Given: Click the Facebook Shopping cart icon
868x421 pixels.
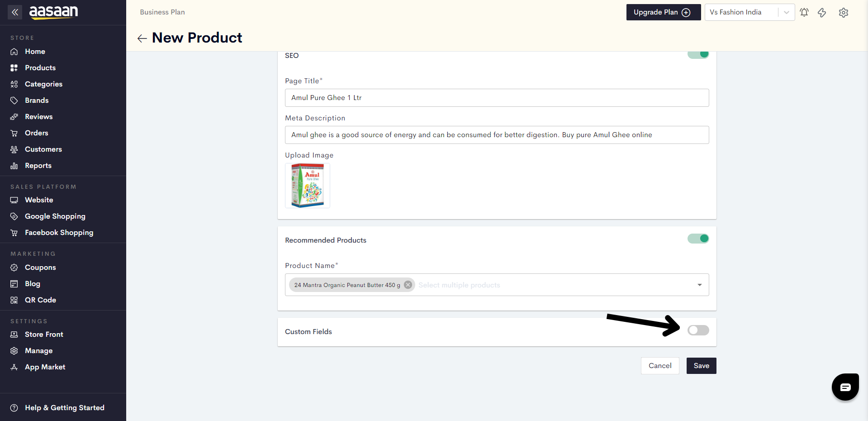Looking at the screenshot, I should tap(14, 233).
